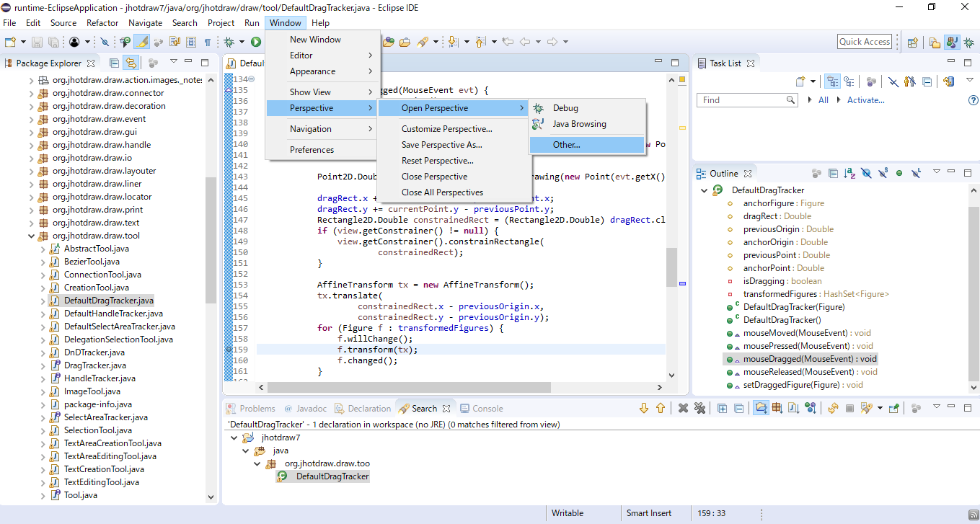Switch to the Problems tab
The image size is (980, 524).
(x=250, y=408)
